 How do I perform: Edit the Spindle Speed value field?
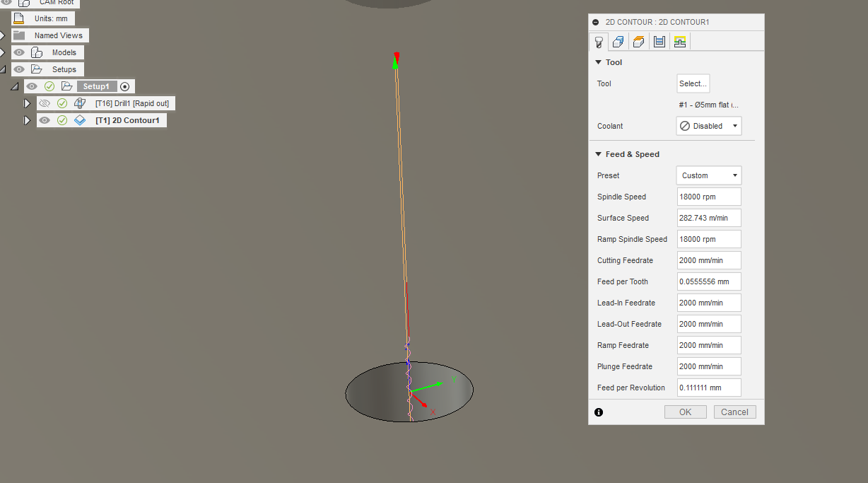[708, 196]
